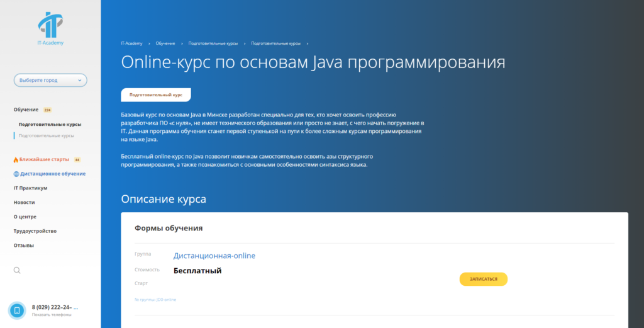Click globe icon beside Дистанционное обучение

16,174
